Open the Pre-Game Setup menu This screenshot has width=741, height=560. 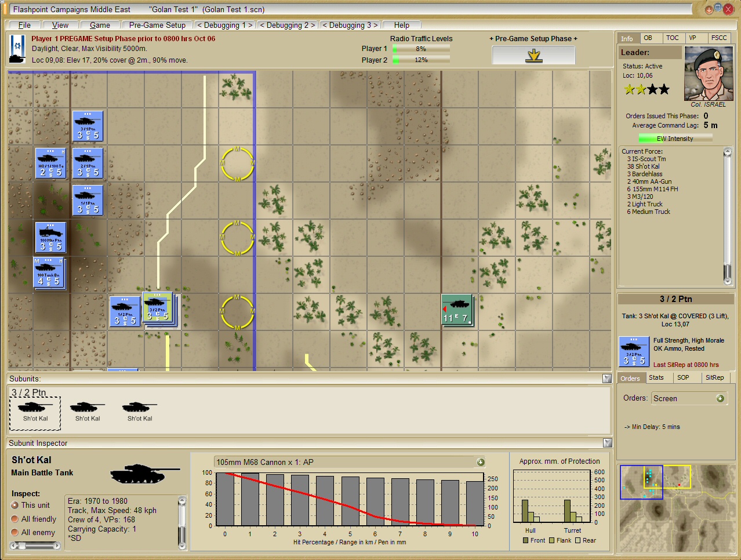[157, 25]
